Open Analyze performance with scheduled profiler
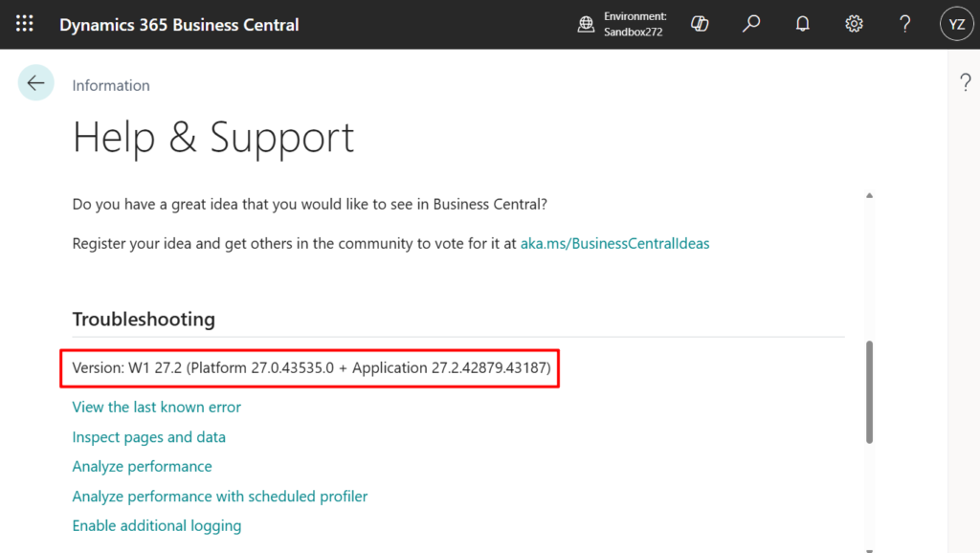Screen dimensions: 980x553 coord(219,497)
